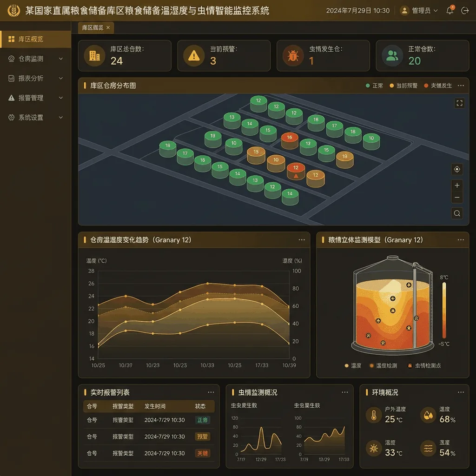Expand map to fullscreen view

tap(459, 103)
